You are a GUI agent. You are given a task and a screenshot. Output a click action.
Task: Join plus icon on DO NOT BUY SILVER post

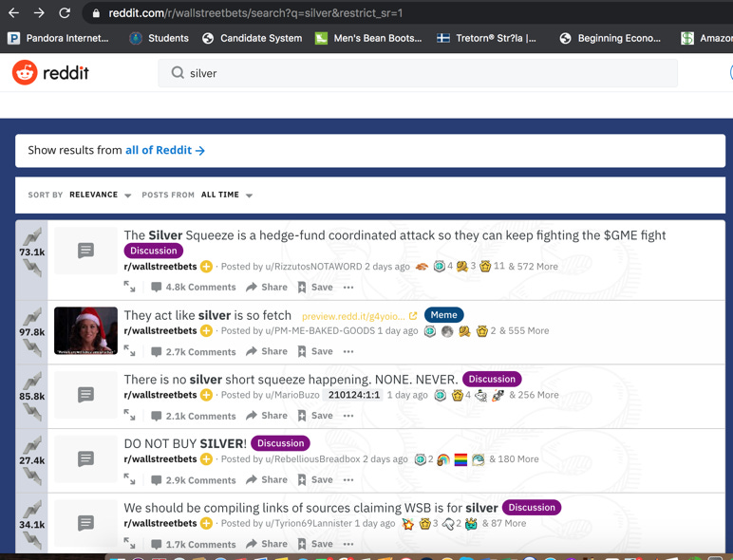point(206,459)
